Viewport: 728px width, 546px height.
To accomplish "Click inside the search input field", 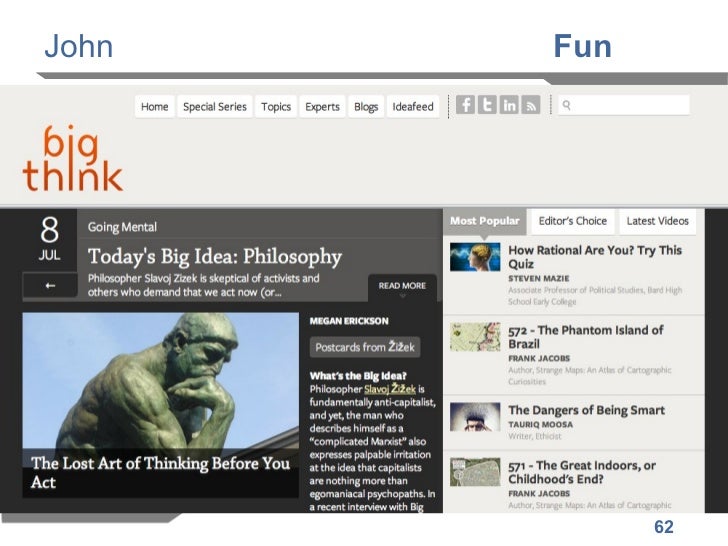I will [624, 105].
